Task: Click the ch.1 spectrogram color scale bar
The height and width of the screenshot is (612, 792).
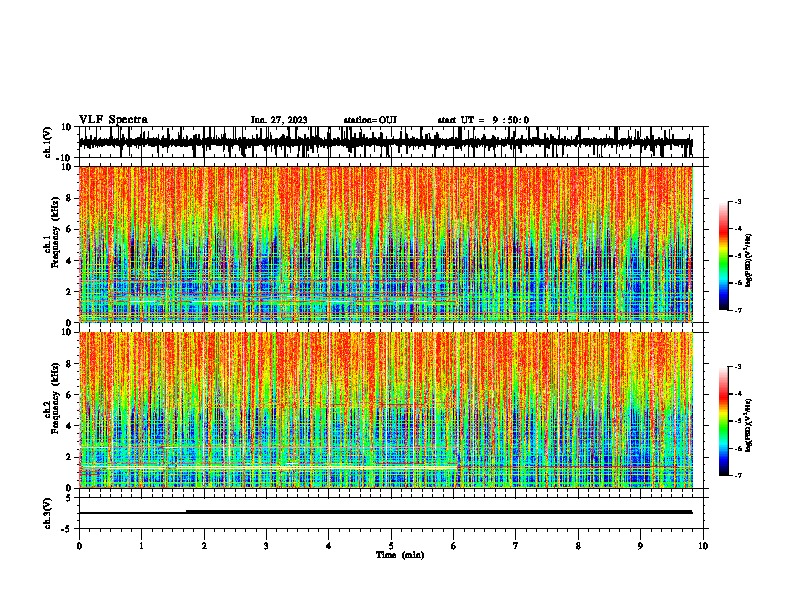Action: 723,256
